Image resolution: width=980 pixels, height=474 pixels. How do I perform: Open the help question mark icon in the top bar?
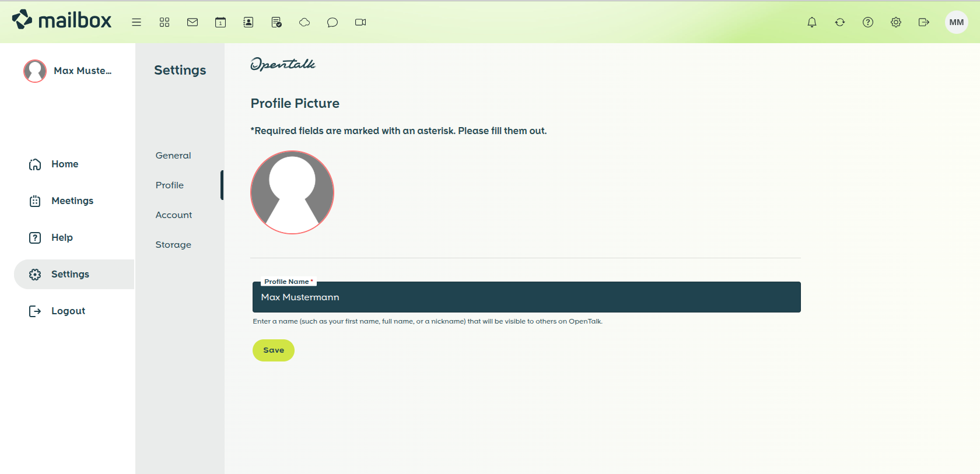click(868, 22)
